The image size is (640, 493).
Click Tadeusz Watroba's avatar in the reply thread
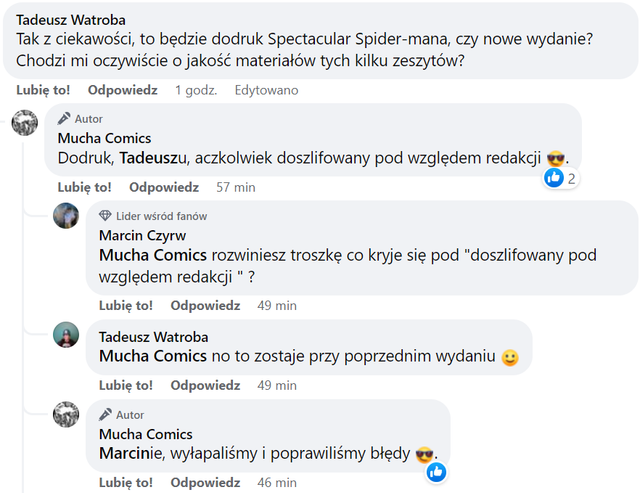[66, 335]
